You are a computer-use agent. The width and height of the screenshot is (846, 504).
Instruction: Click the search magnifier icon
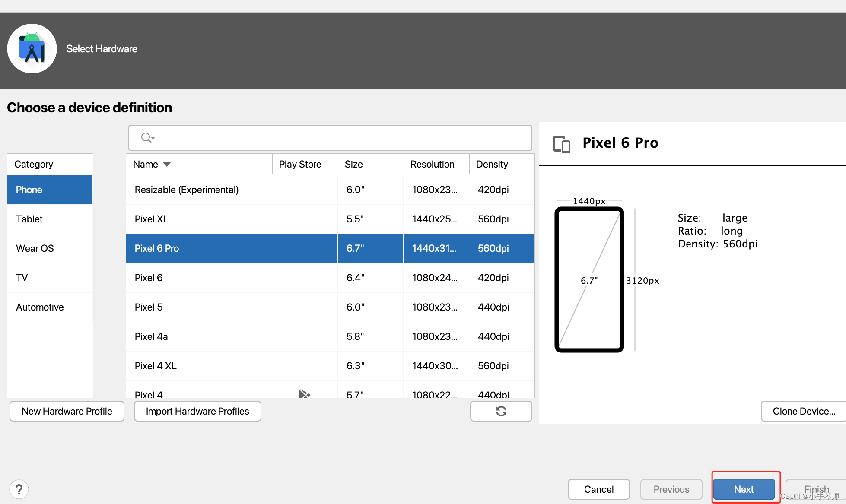[x=147, y=138]
